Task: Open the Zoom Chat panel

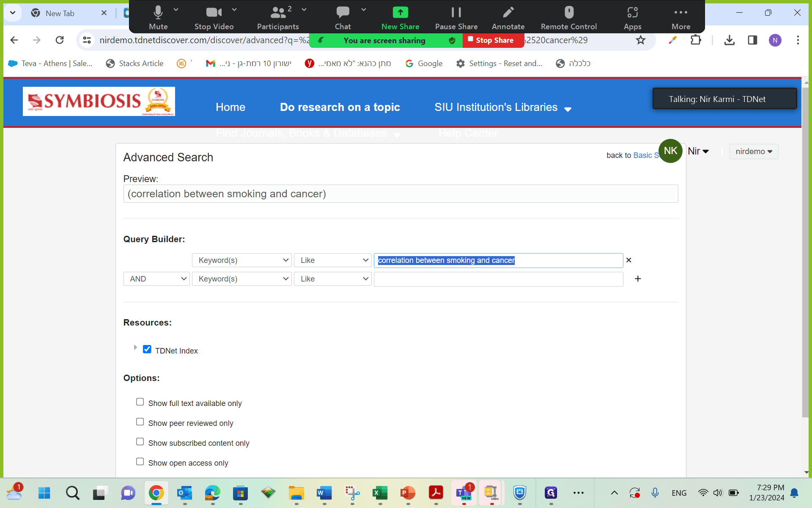Action: (x=343, y=18)
